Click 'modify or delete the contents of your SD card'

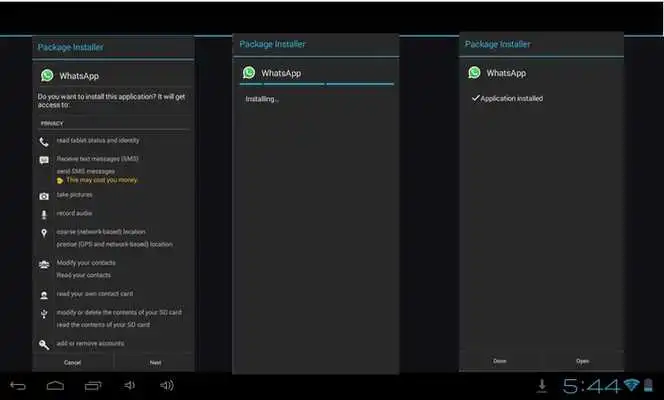coord(119,312)
